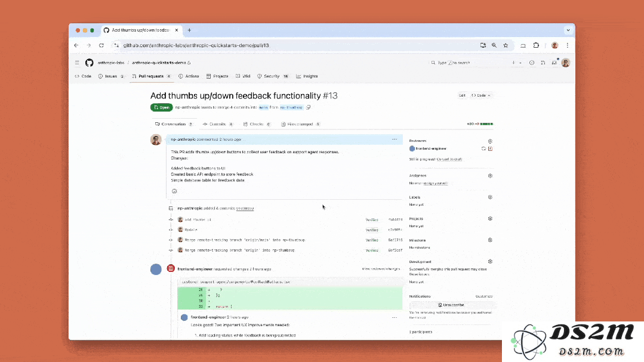The image size is (644, 362).
Task: Add emoji reaction to np-anthropic comment
Action: tap(174, 191)
